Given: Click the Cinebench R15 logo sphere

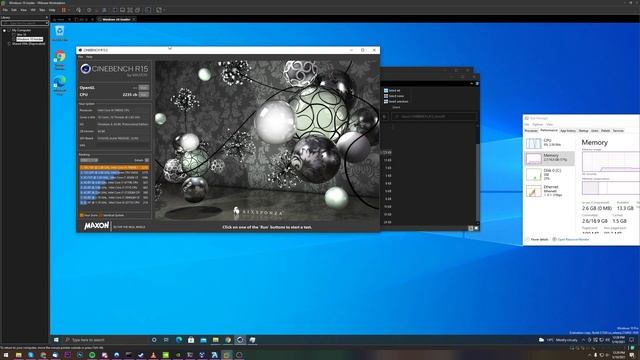Looking at the screenshot, I should tap(85, 69).
